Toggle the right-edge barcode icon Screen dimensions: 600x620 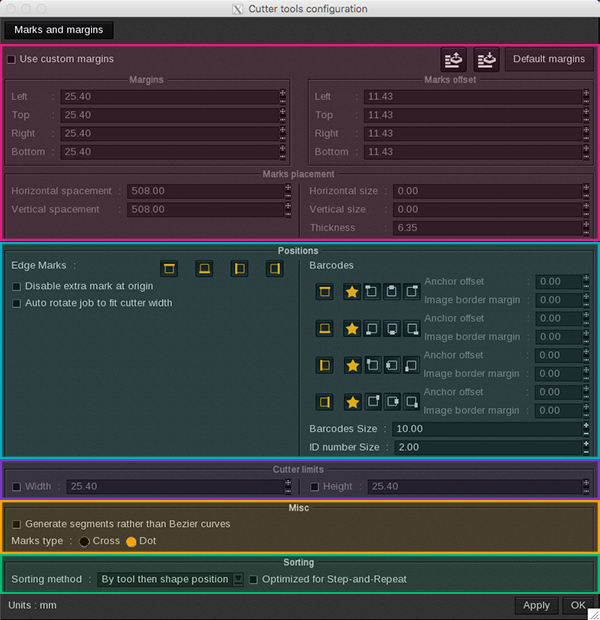coord(324,402)
